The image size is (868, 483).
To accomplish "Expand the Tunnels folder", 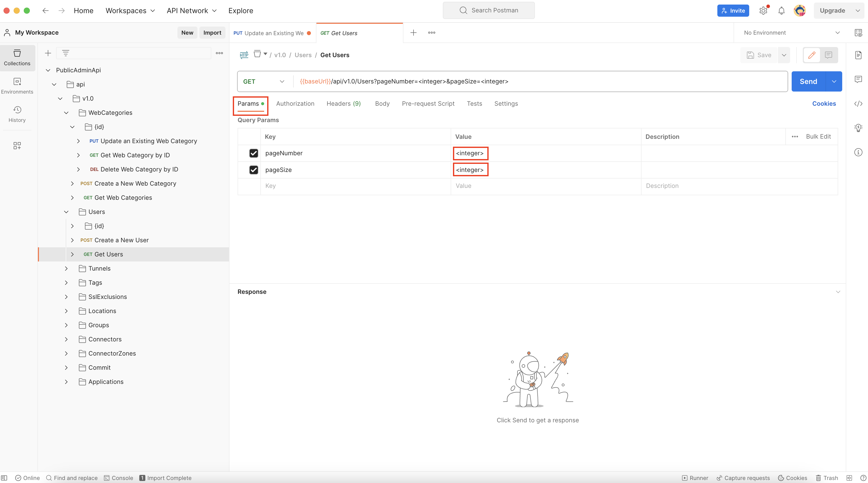I will tap(66, 268).
